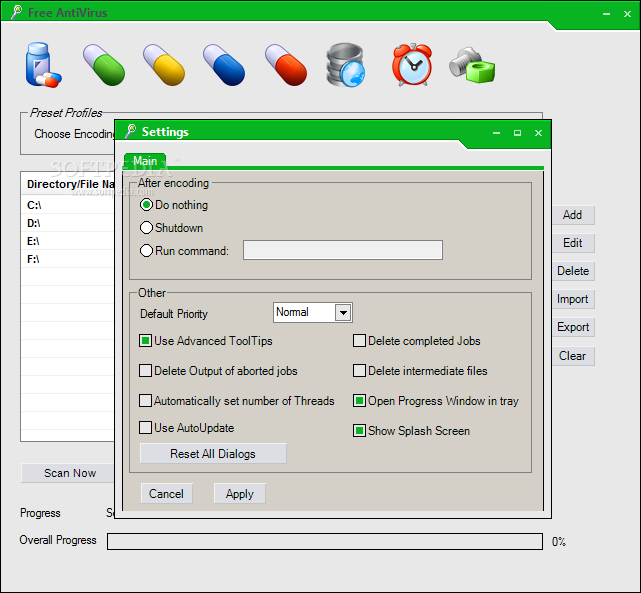This screenshot has height=593, width=641.
Task: Close the Free AntiVirus main window
Action: 628,13
